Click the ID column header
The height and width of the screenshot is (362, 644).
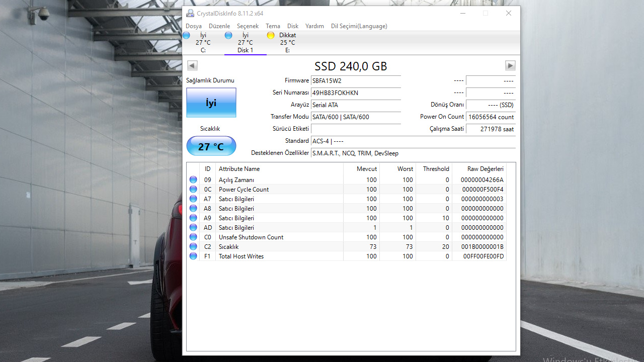pos(207,169)
